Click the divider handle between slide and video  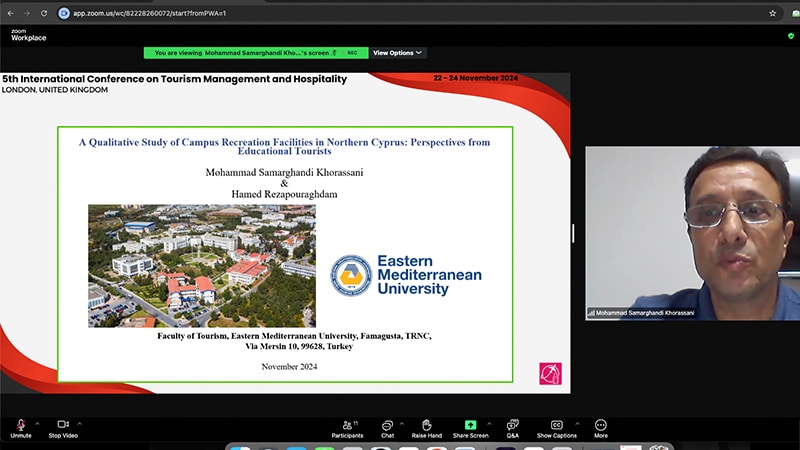coord(573,232)
